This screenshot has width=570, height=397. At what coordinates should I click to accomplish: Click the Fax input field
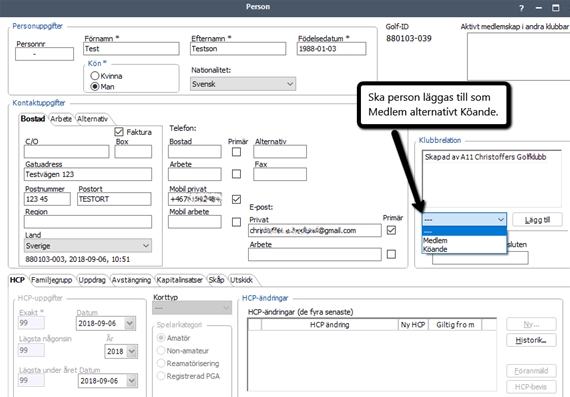(280, 174)
